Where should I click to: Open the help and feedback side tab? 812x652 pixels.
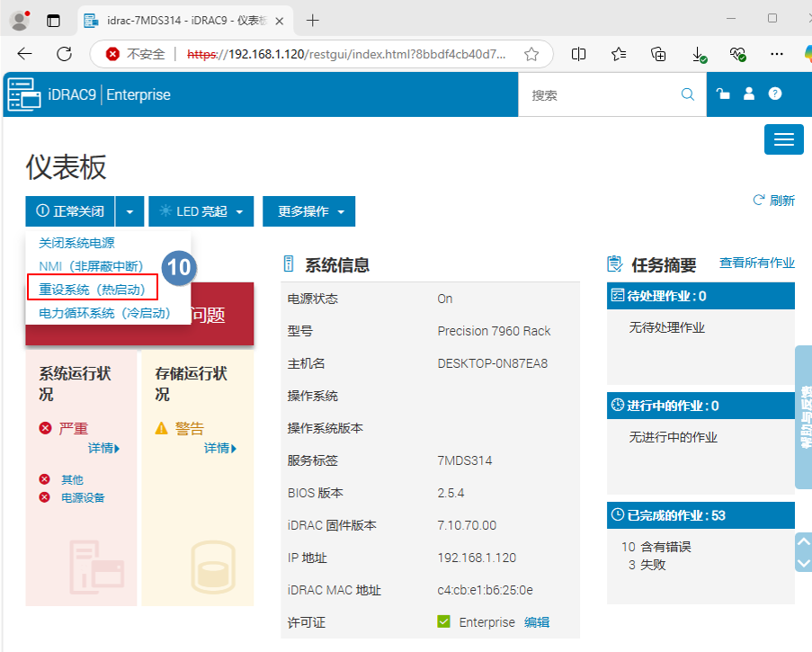point(804,417)
